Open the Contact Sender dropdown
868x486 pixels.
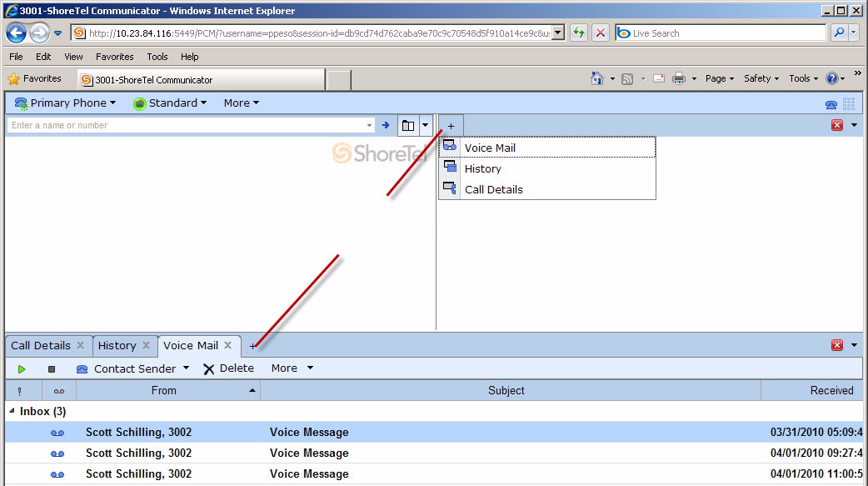(132, 369)
